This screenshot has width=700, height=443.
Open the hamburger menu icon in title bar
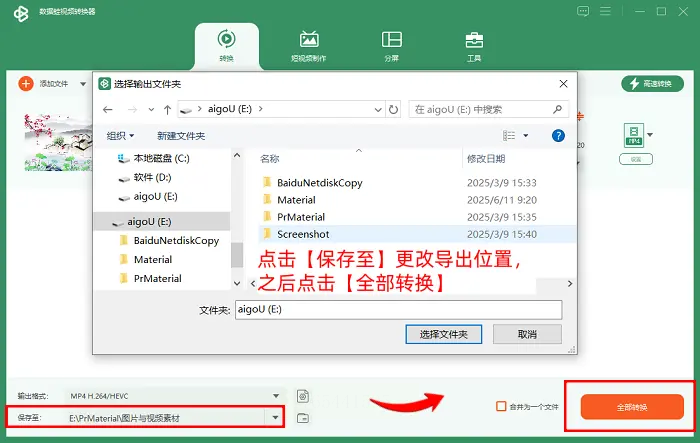(x=605, y=11)
